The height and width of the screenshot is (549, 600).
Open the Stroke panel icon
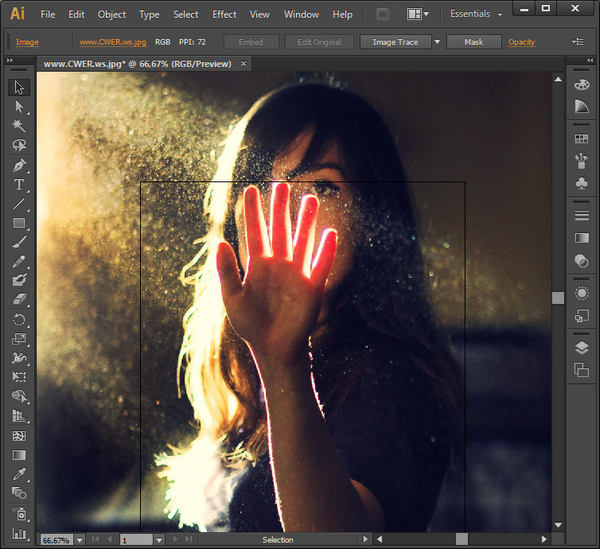click(582, 216)
